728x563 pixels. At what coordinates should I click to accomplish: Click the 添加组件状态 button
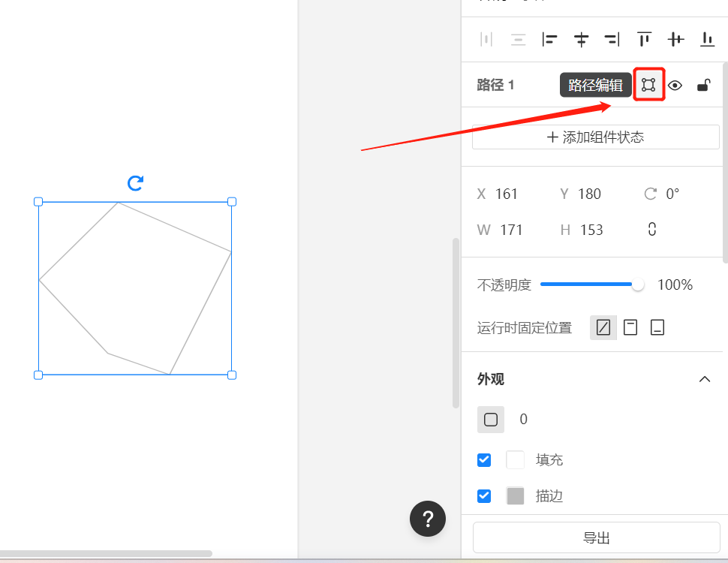click(596, 137)
